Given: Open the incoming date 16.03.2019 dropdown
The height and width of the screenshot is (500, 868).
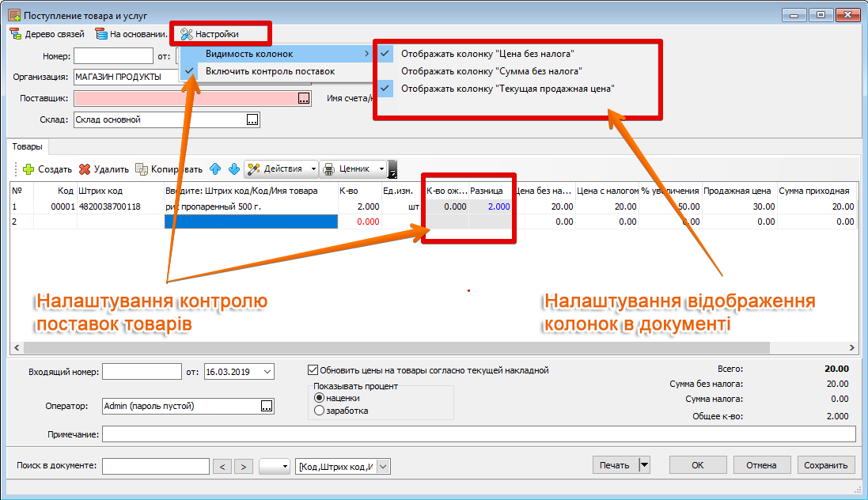Looking at the screenshot, I should [267, 372].
